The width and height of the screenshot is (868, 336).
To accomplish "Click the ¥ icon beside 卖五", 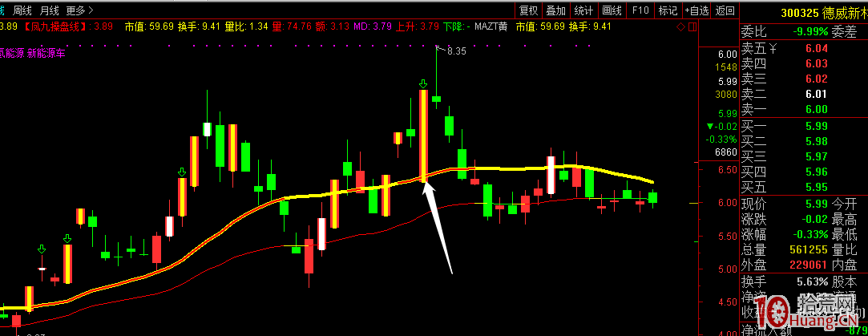I will 774,49.
